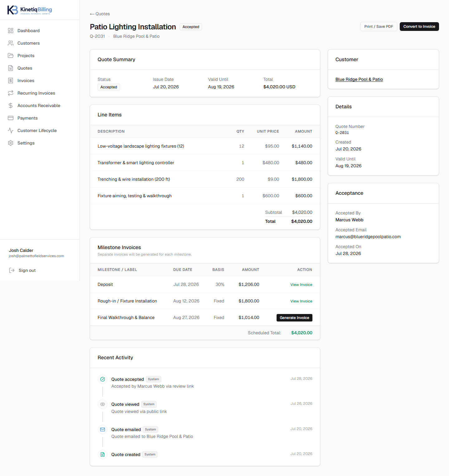This screenshot has width=449, height=476.
Task: Click the Accepted badge beside the title
Action: tap(191, 27)
